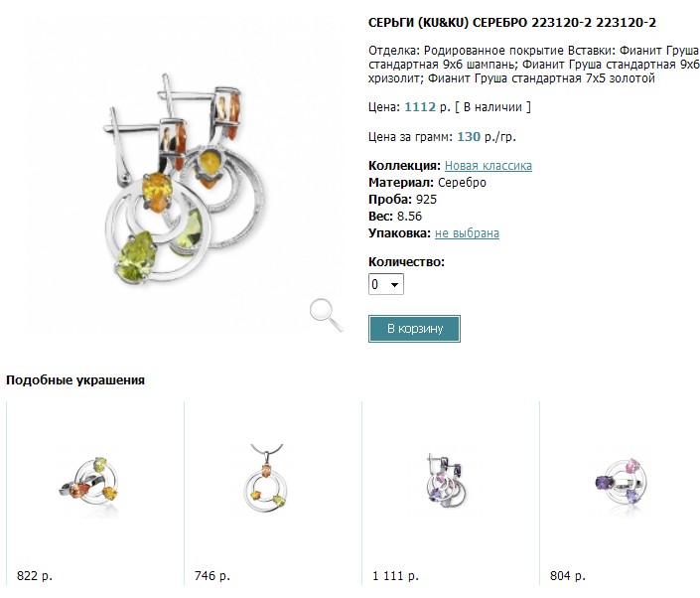Click the main price value 1112
This screenshot has height=598, width=700.
coord(420,106)
